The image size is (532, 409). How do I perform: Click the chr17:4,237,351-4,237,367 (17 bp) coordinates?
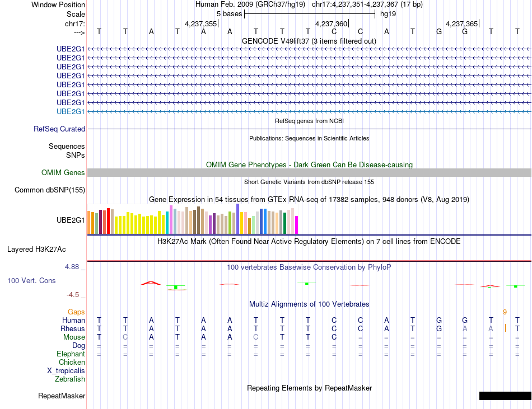pyautogui.click(x=367, y=4)
